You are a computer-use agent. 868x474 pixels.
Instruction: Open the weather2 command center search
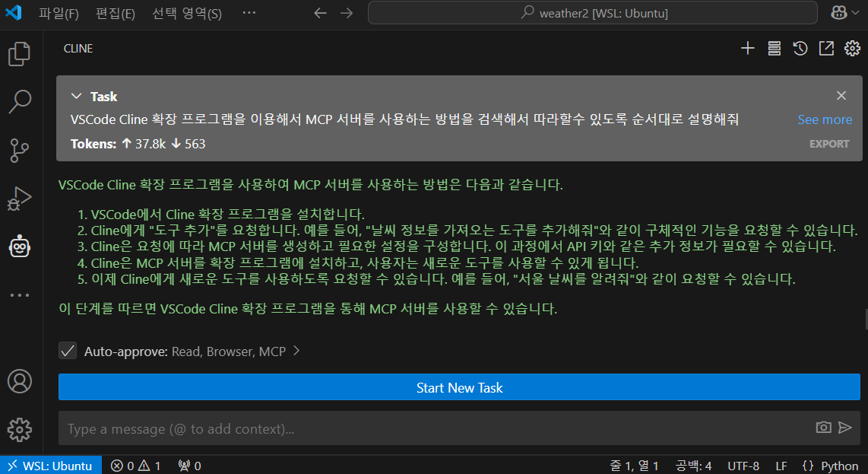[592, 13]
